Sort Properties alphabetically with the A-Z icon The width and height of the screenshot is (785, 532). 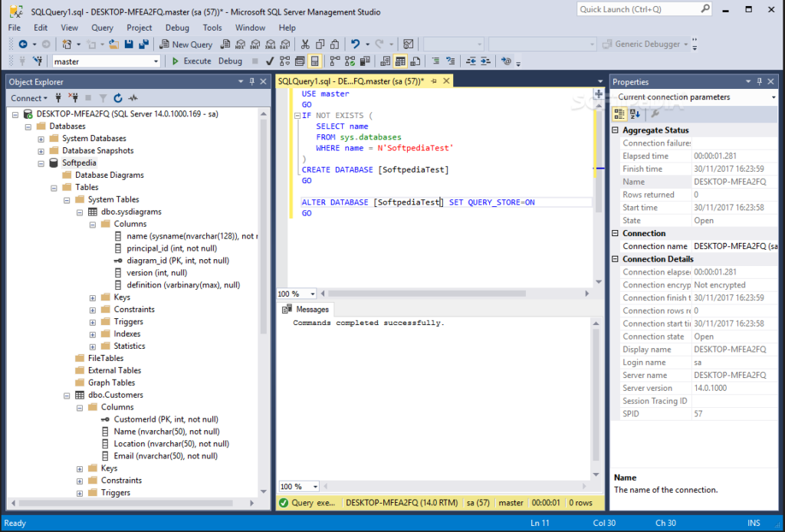click(x=635, y=113)
